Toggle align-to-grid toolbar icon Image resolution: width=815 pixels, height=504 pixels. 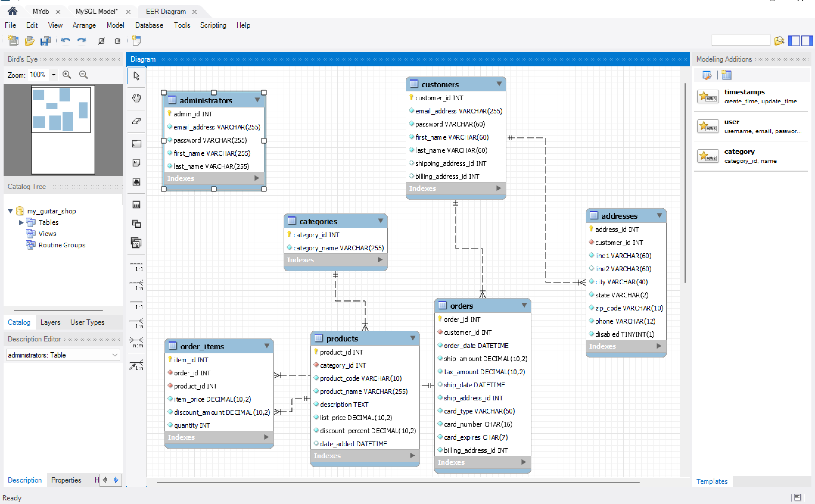[x=117, y=41]
